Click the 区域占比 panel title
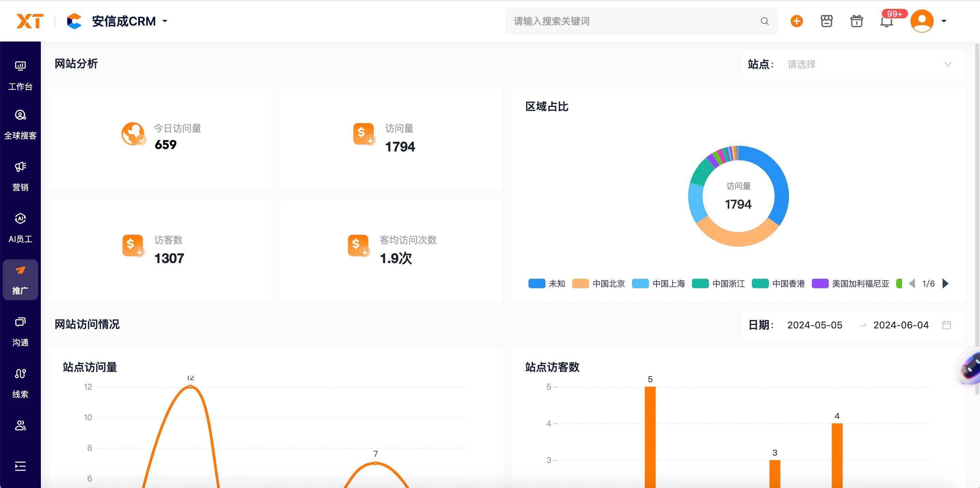The image size is (980, 488). coord(547,107)
